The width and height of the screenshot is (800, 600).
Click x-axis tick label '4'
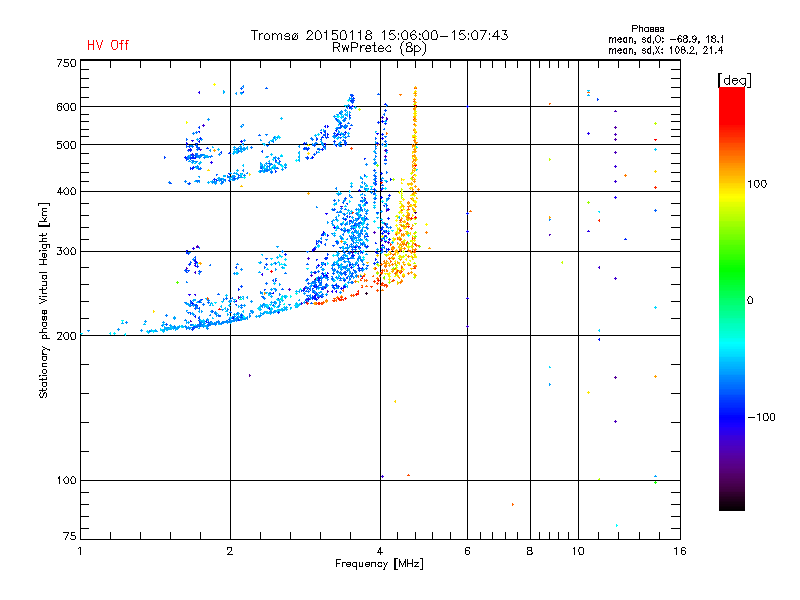(380, 551)
